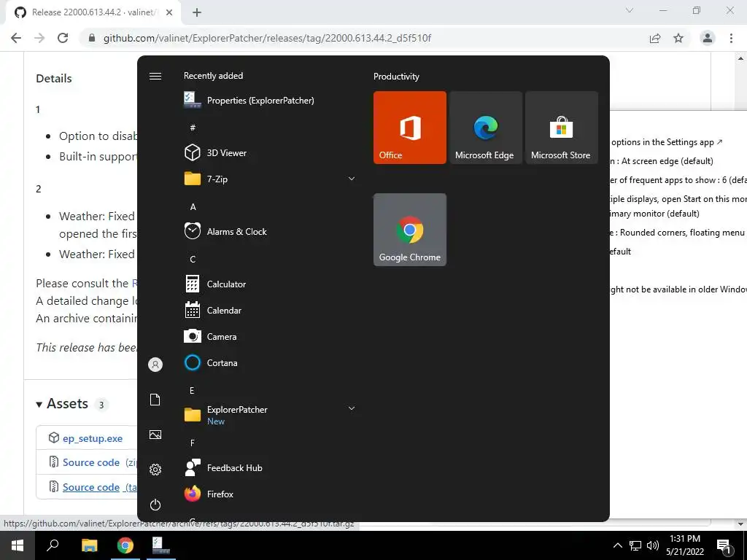The width and height of the screenshot is (747, 560).
Task: Click the '#' letter header in app list
Action: (193, 127)
